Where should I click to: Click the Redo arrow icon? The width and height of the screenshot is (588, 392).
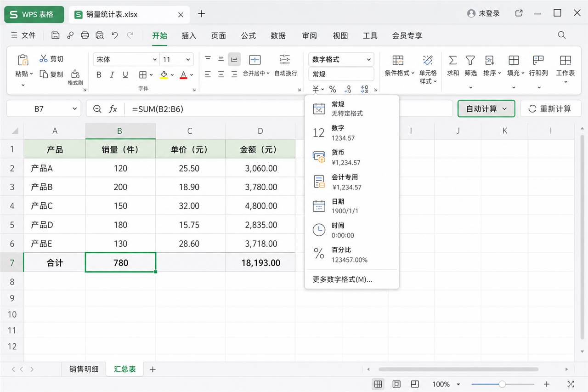[x=130, y=35]
